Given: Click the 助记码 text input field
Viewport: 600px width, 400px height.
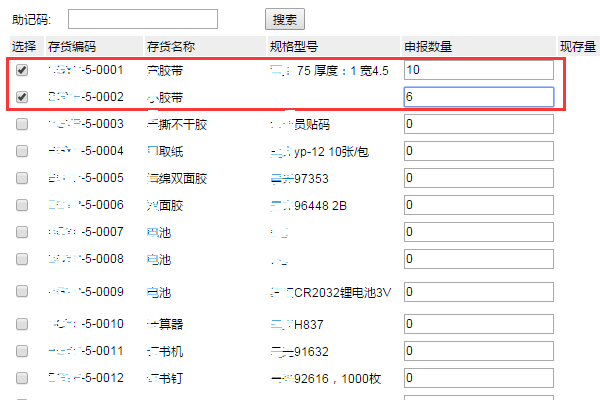Looking at the screenshot, I should tap(143, 19).
